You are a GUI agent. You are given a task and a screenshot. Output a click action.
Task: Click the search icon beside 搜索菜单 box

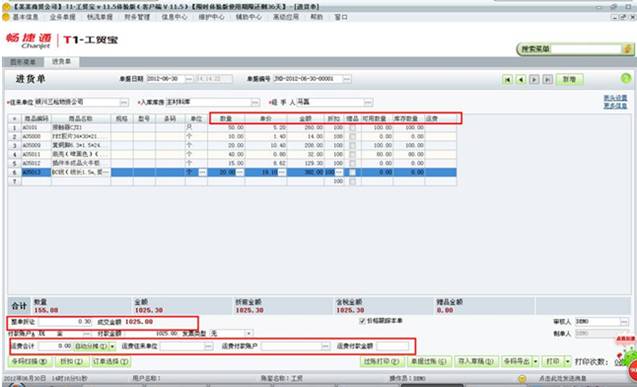627,49
